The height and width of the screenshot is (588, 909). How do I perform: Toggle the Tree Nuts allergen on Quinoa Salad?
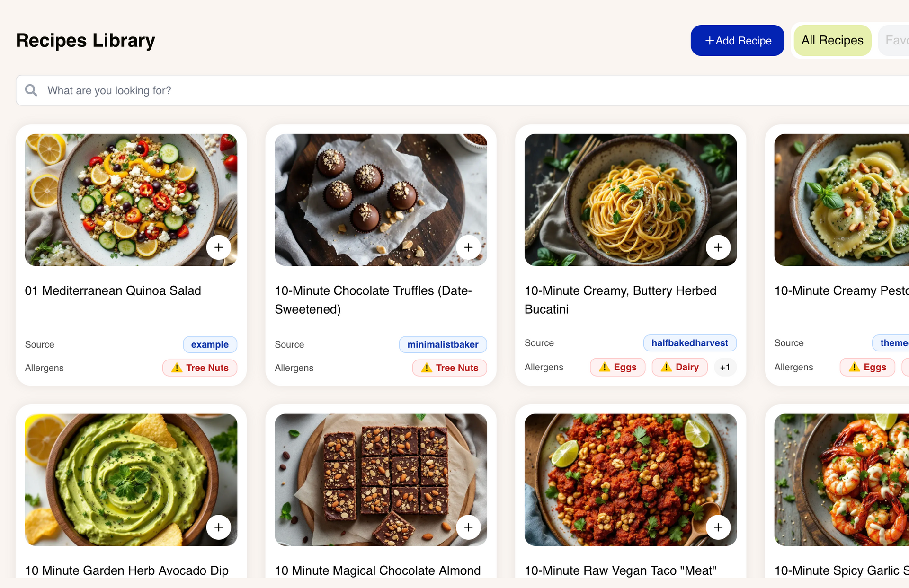pyautogui.click(x=199, y=368)
